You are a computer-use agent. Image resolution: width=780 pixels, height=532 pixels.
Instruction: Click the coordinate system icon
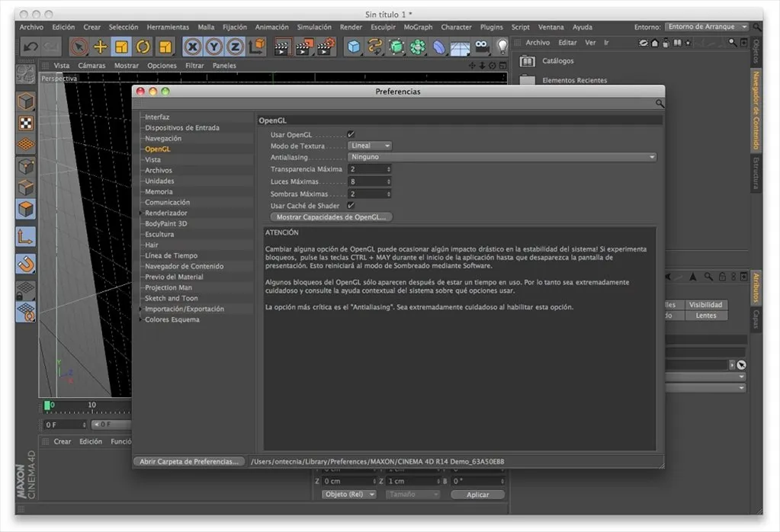coord(257,46)
